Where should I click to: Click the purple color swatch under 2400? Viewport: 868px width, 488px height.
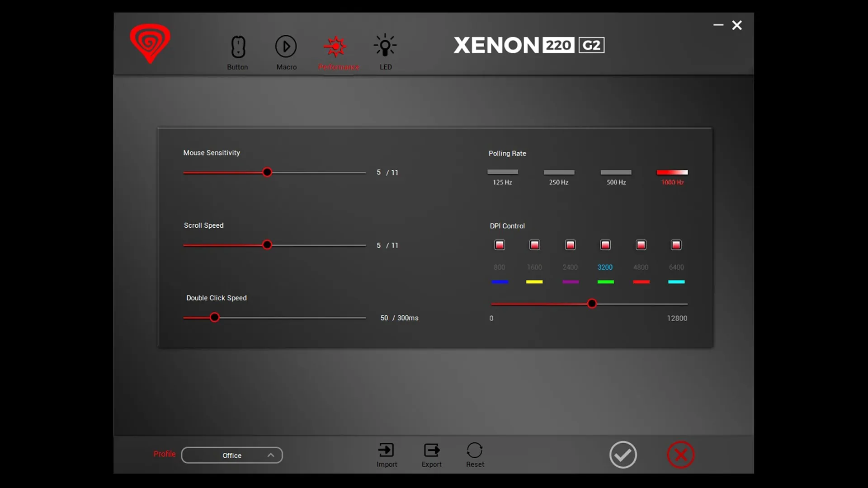click(x=571, y=282)
